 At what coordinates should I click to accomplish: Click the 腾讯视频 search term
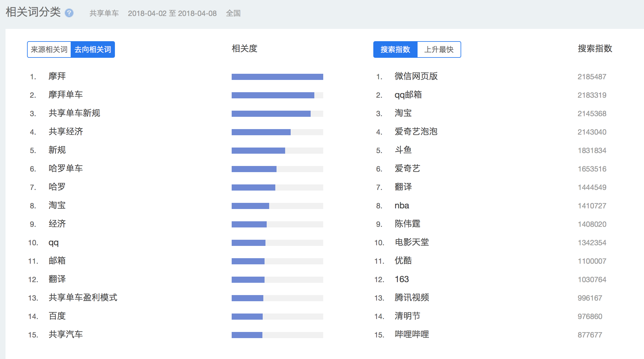click(x=412, y=298)
